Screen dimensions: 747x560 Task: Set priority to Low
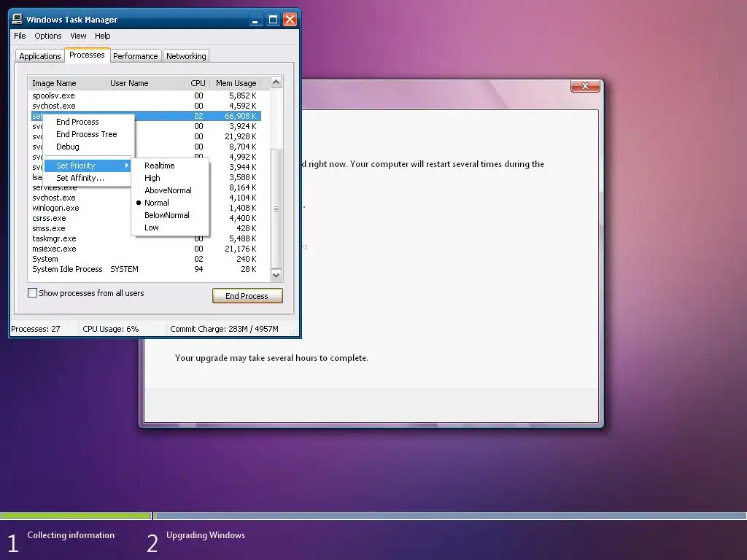[x=169, y=227]
